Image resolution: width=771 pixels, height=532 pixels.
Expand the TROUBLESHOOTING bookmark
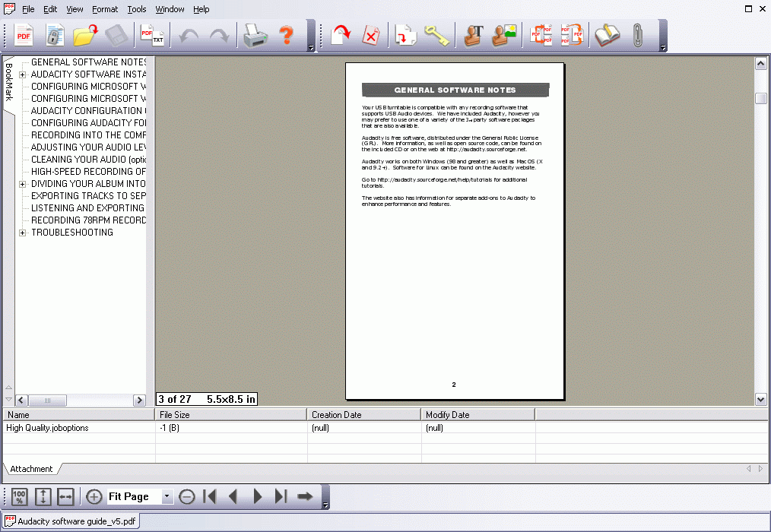click(22, 233)
